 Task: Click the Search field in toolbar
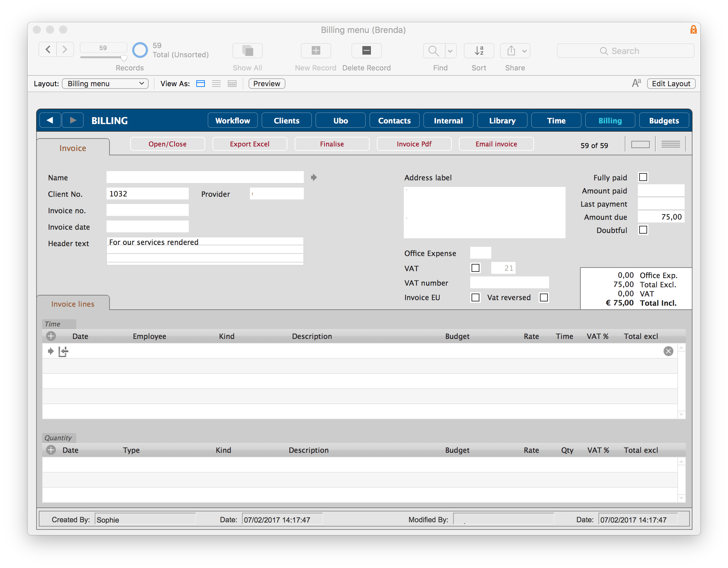(625, 51)
